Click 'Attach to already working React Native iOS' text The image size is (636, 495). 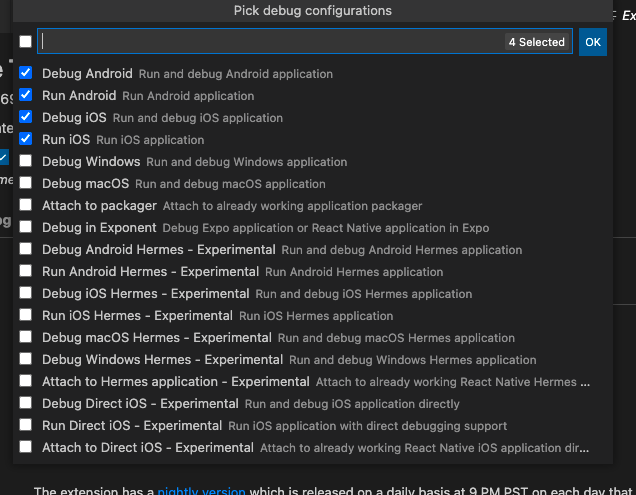coord(425,448)
